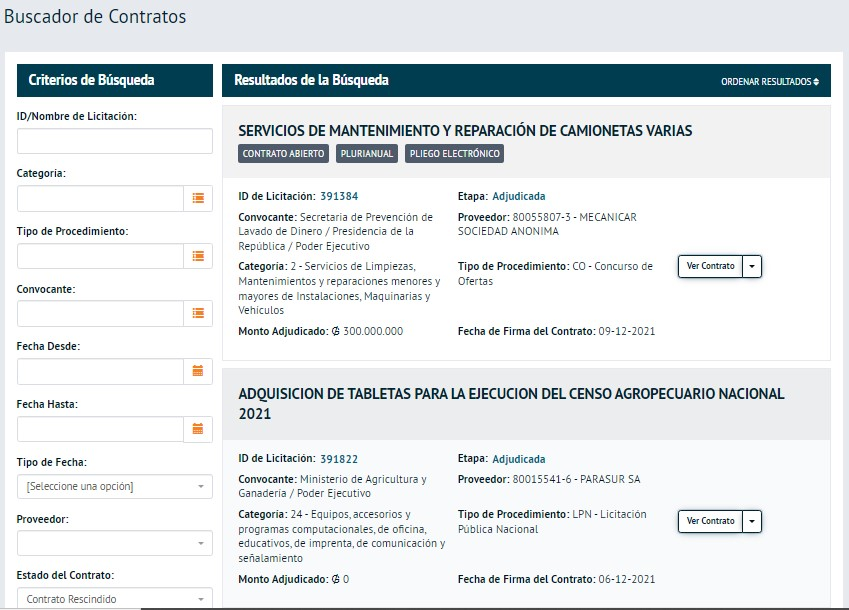Image resolution: width=849 pixels, height=610 pixels.
Task: Open the Tipo de Procedimiento list icon
Action: coord(198,257)
